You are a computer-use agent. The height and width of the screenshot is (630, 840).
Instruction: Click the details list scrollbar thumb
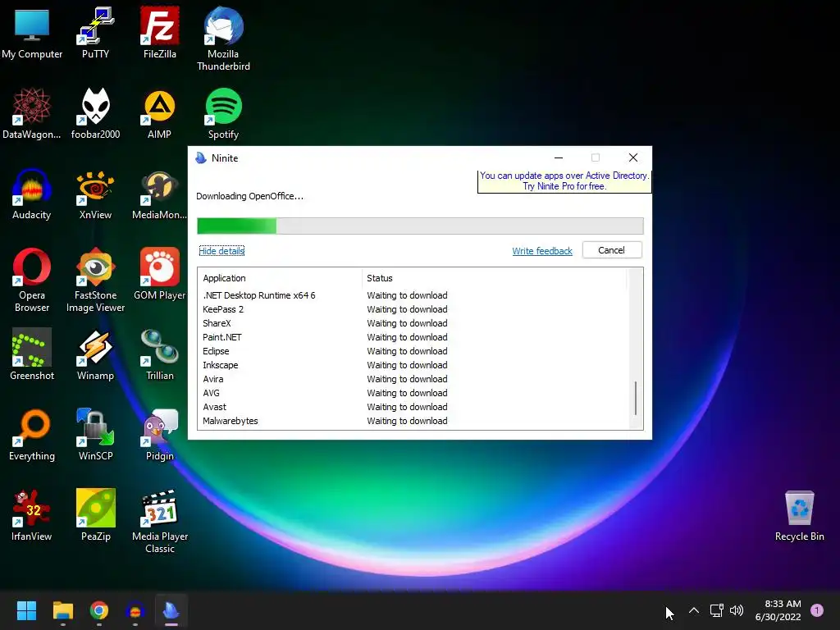[636, 398]
